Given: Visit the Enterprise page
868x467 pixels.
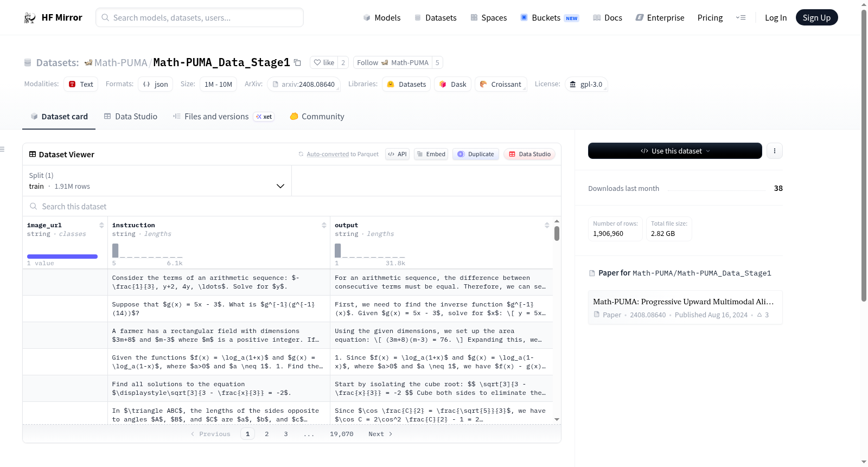Looking at the screenshot, I should (x=660, y=18).
